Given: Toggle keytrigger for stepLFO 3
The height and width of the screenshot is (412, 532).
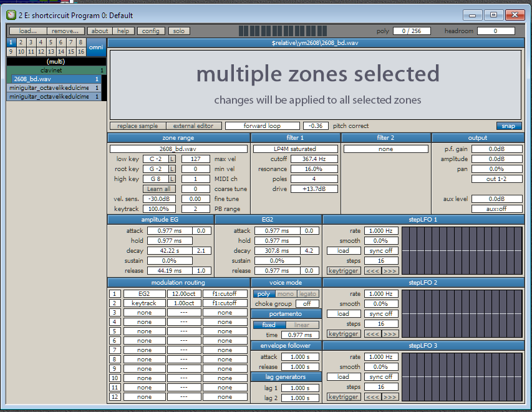Looking at the screenshot, I should pyautogui.click(x=344, y=397).
